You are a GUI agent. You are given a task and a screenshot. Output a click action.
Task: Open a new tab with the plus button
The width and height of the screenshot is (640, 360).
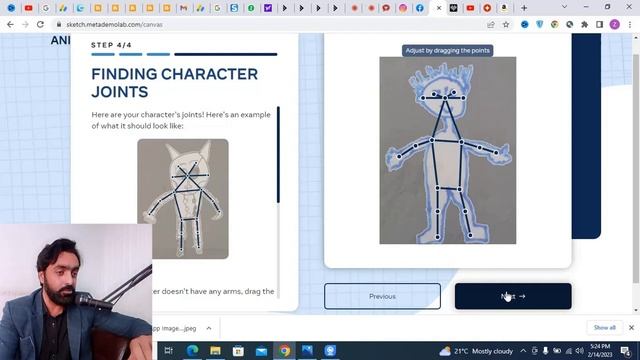[x=524, y=8]
